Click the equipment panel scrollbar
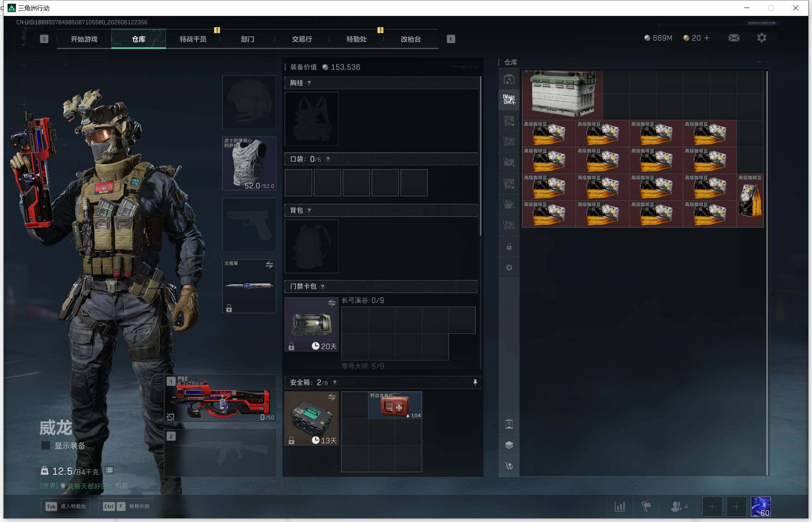 click(x=480, y=156)
